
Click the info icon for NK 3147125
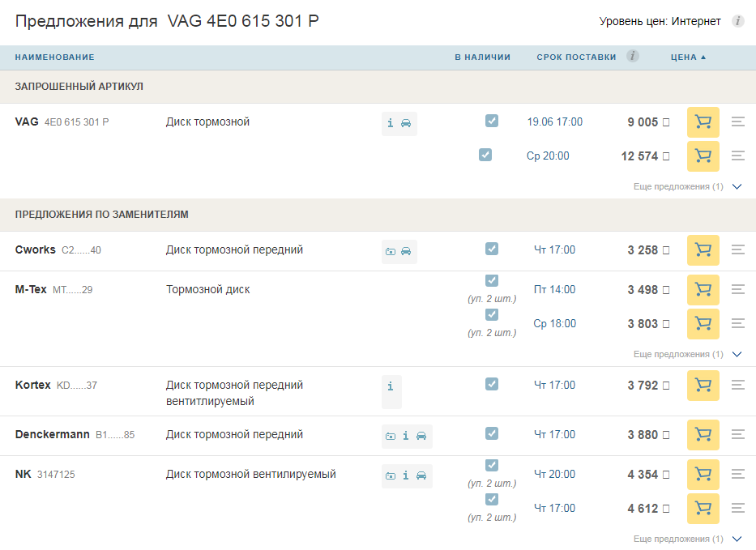[406, 475]
